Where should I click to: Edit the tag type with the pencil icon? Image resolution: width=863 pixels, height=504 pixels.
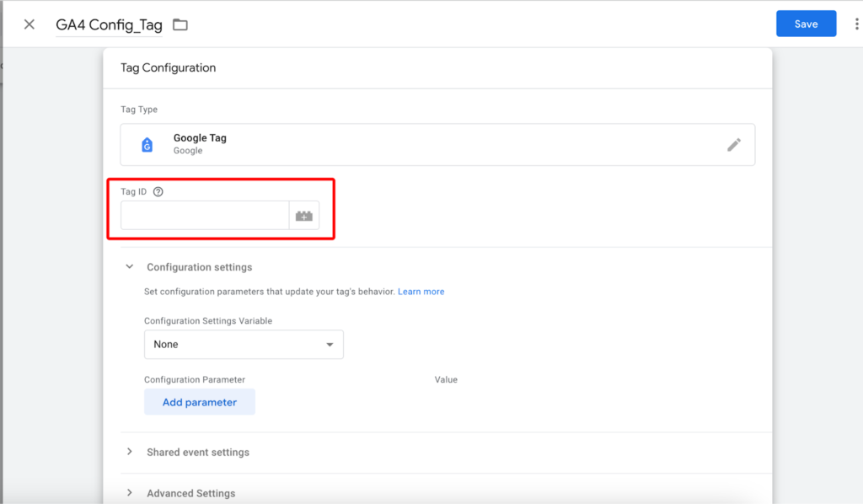(x=734, y=145)
